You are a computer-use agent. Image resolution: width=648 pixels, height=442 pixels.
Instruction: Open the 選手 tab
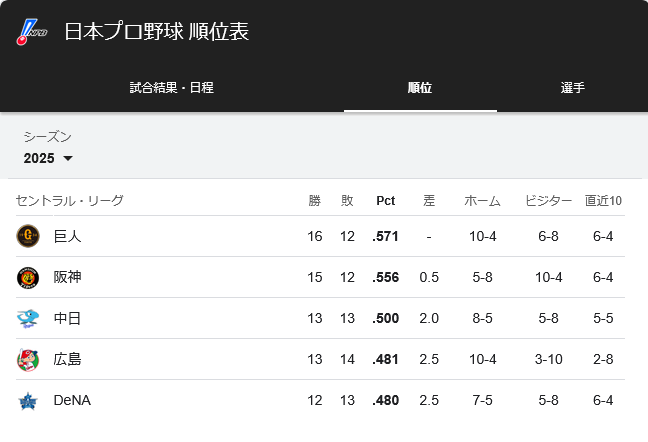572,88
